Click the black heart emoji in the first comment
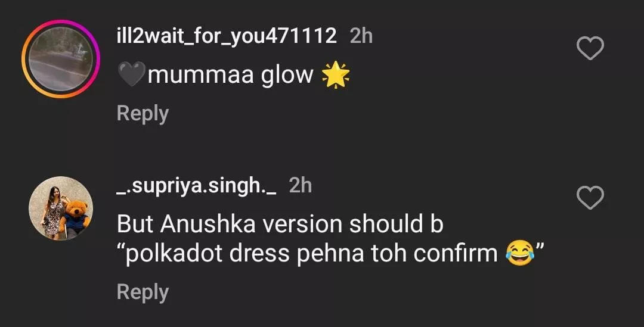644x327 pixels. tap(131, 76)
